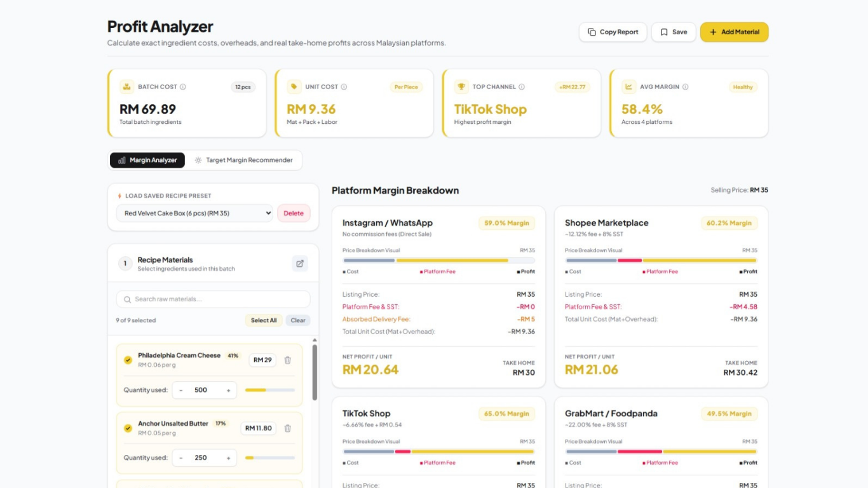Screen dimensions: 868x488
Task: Delete Philadelphia Cream Cheese using its trash icon
Action: pyautogui.click(x=287, y=360)
